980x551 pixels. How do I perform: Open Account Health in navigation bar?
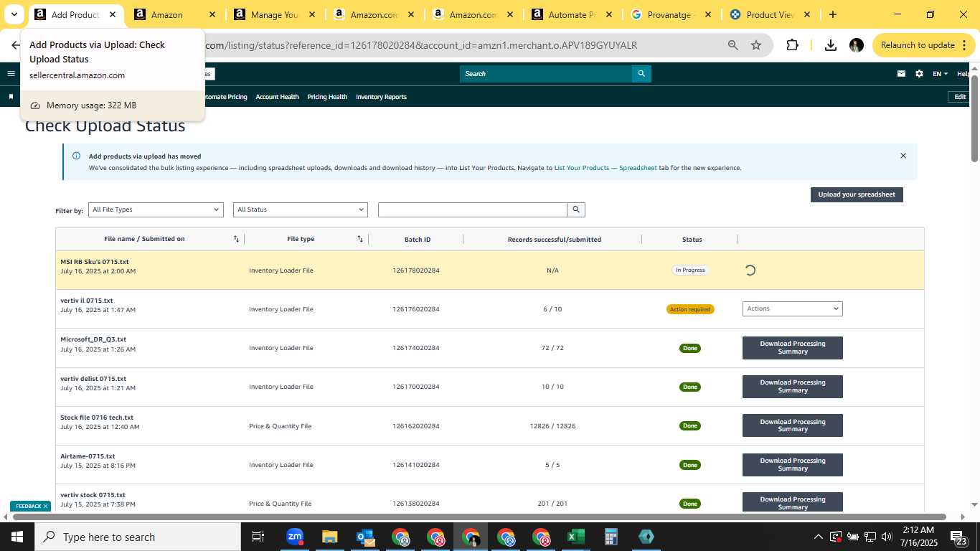(277, 97)
